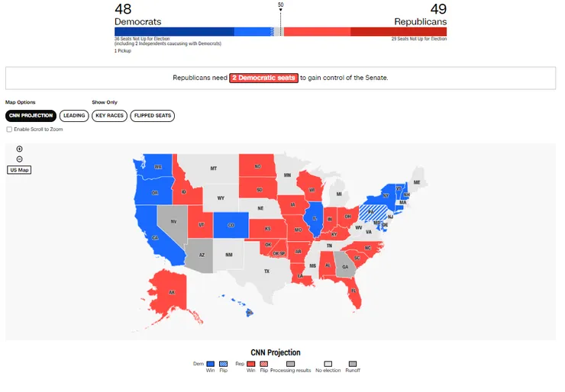The height and width of the screenshot is (392, 565).
Task: Select Hawaii on the map
Action: 249,312
